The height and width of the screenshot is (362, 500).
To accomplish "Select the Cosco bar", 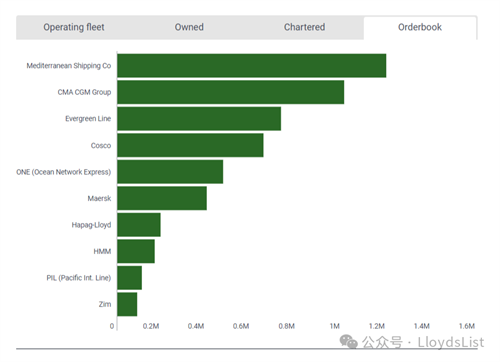I will 190,145.
